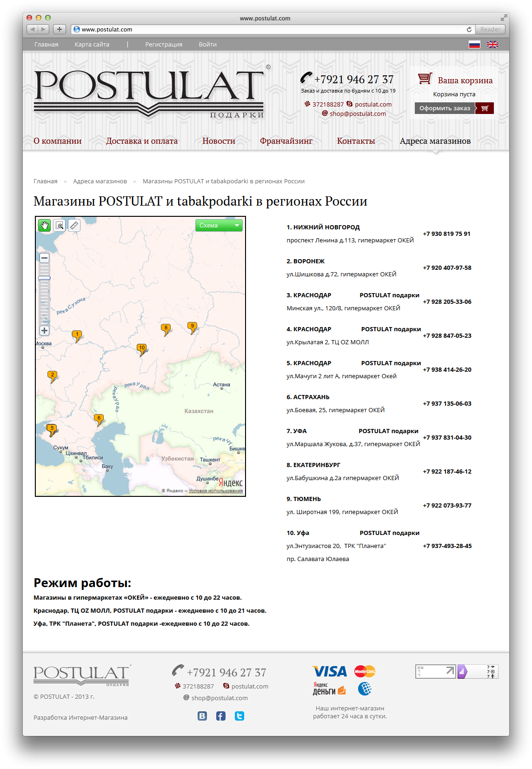Click map marker 1 near Москва
The width and height of the screenshot is (532, 769).
point(77,336)
